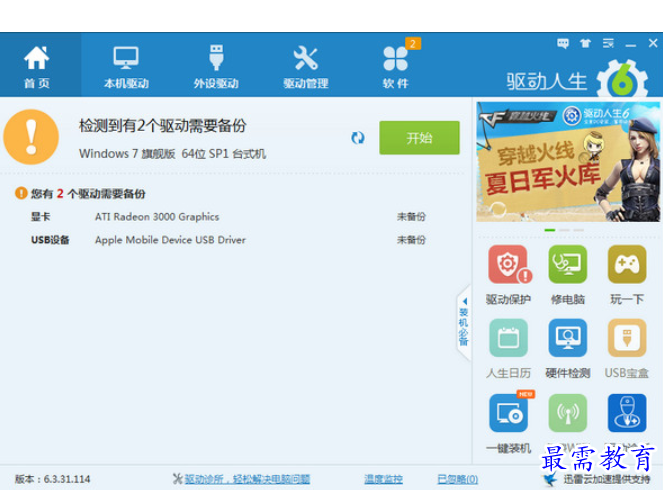The height and width of the screenshot is (490, 663).
Task: Open the 玩一下 gamepad tool
Action: [627, 274]
